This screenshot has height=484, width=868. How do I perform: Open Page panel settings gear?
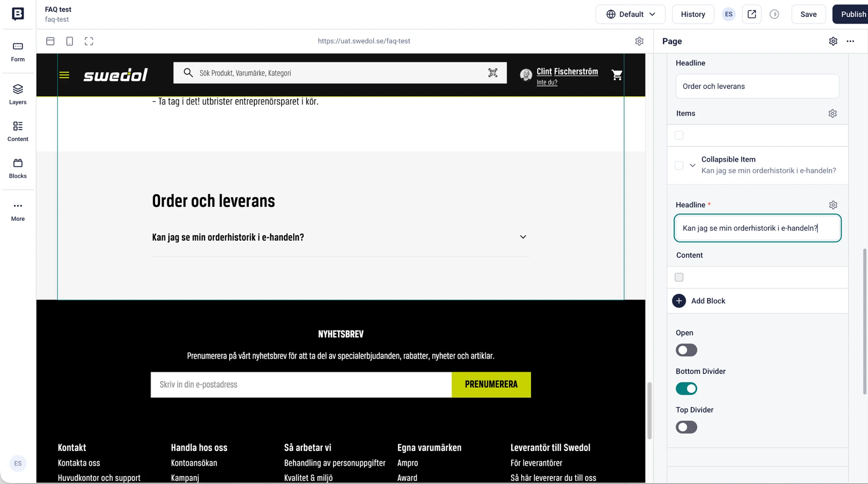833,41
